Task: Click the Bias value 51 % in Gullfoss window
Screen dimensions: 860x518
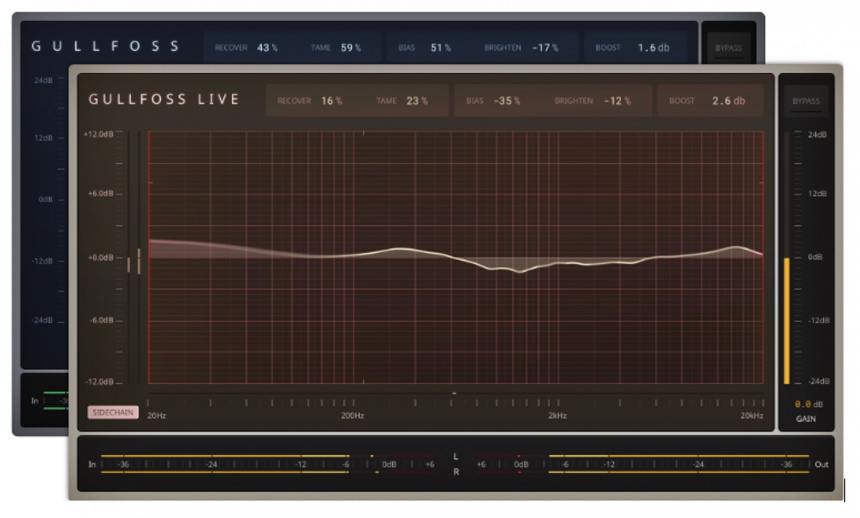Action: click(x=440, y=48)
